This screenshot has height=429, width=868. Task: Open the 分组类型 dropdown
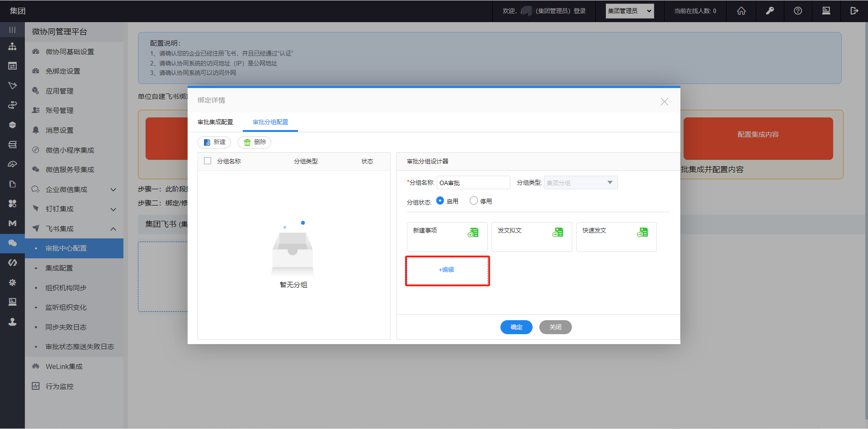click(580, 182)
